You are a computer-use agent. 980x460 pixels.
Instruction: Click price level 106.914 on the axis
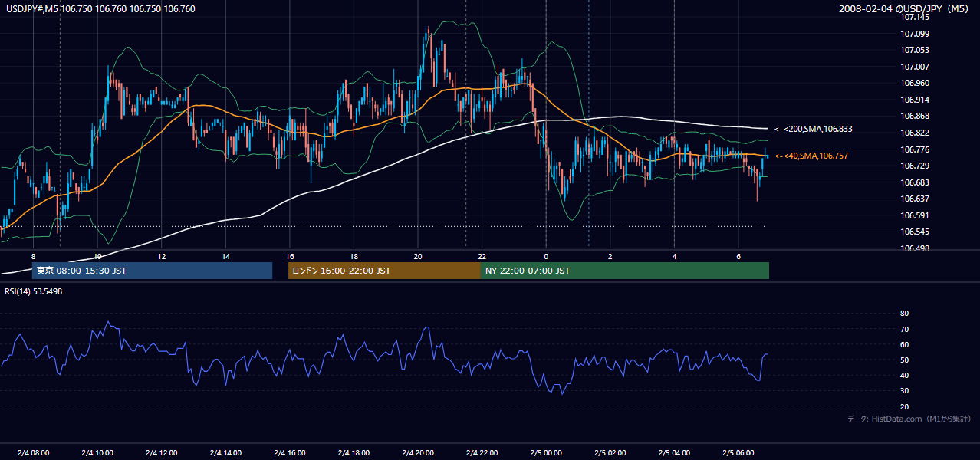click(915, 100)
